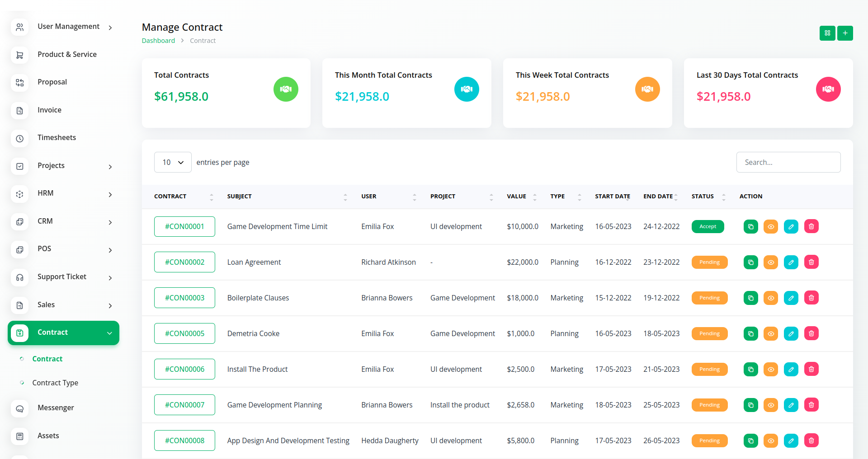Viewport: 868px width, 459px height.
Task: Open Contract Type submenu item
Action: click(55, 383)
